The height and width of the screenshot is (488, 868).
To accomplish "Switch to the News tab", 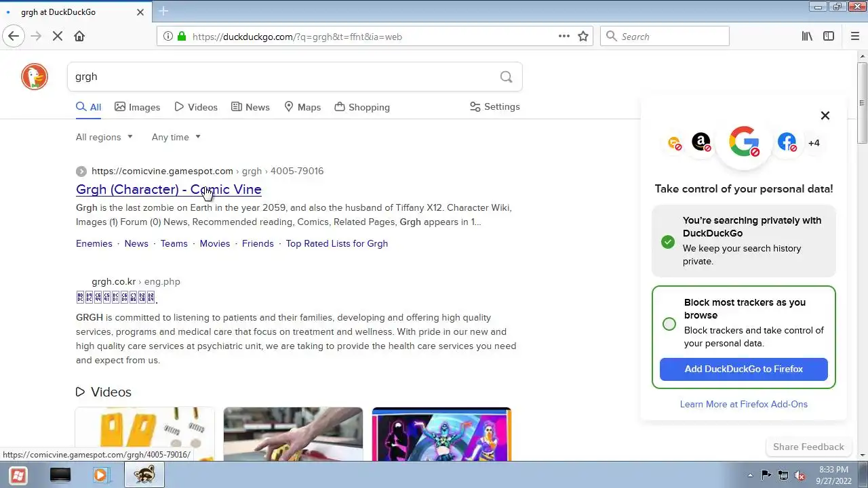I will click(250, 107).
